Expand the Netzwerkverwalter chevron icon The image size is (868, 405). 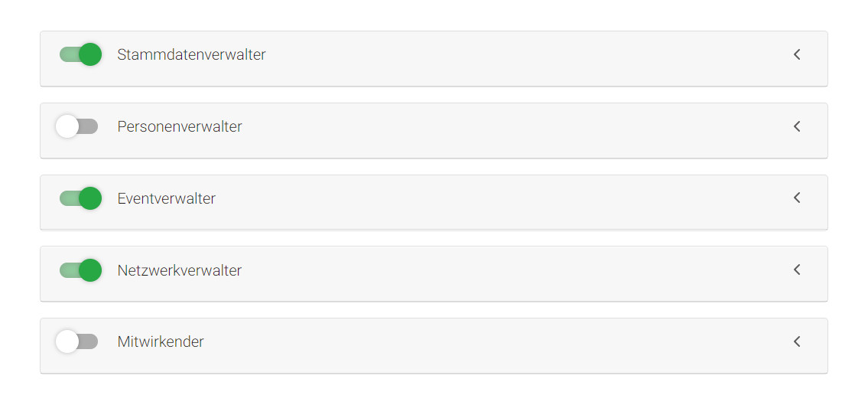(x=797, y=269)
